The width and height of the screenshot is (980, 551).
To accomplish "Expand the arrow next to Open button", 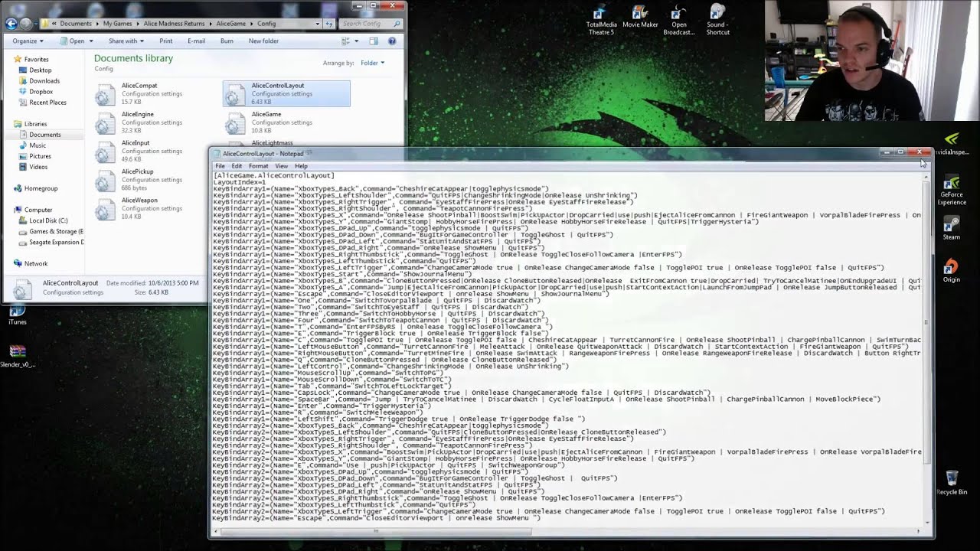I will (93, 41).
